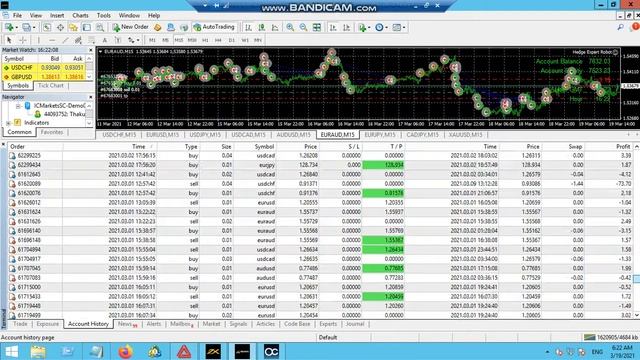The image size is (640, 360).
Task: Open Firefox from the taskbar
Action: [125, 351]
